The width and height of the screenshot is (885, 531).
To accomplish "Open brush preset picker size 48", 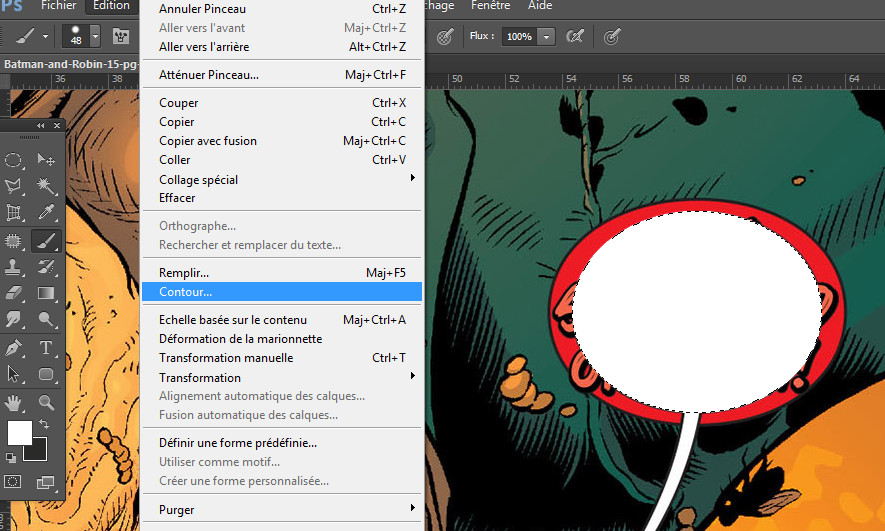I will [81, 36].
